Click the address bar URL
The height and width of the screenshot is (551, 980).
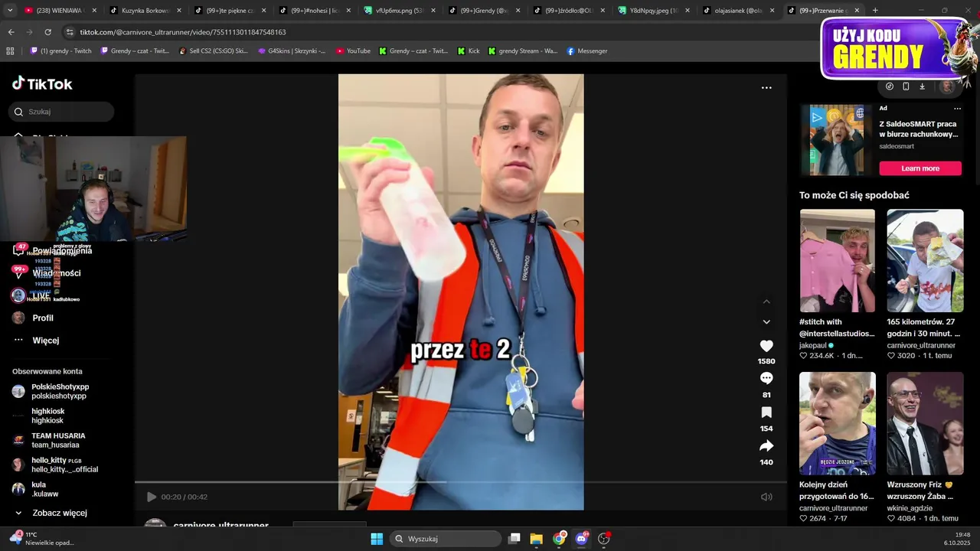tap(183, 32)
